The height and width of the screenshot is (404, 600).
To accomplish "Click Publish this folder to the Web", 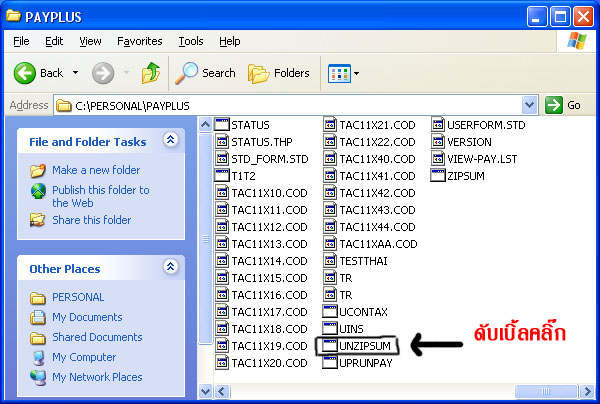I will [101, 196].
